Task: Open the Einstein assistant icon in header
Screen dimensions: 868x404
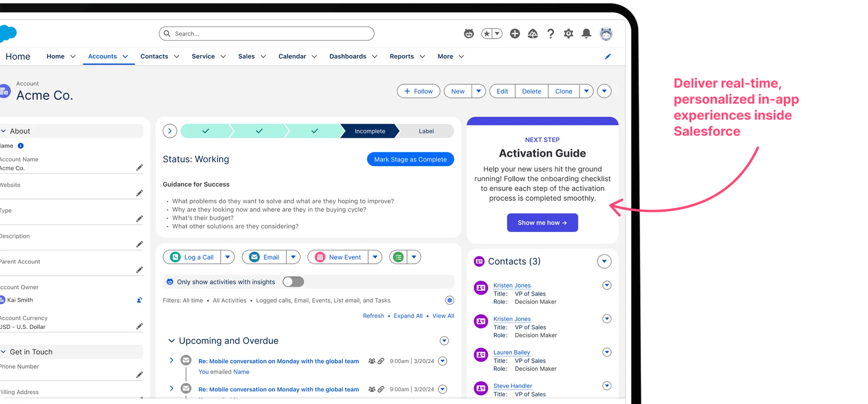Action: [469, 33]
